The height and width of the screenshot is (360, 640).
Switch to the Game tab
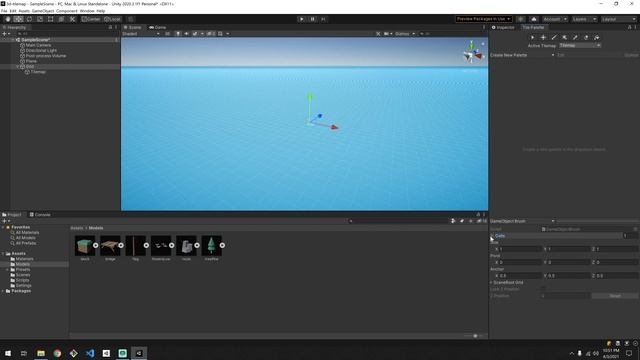point(158,27)
